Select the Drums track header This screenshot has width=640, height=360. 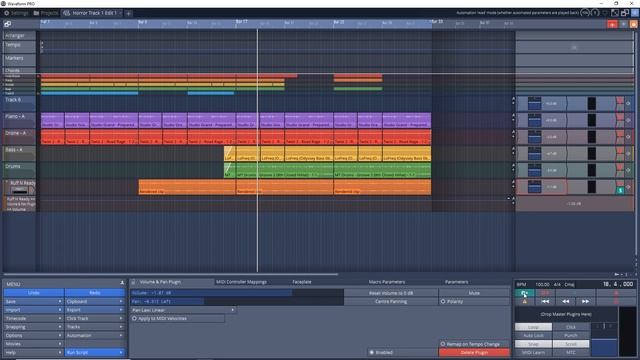[19, 170]
